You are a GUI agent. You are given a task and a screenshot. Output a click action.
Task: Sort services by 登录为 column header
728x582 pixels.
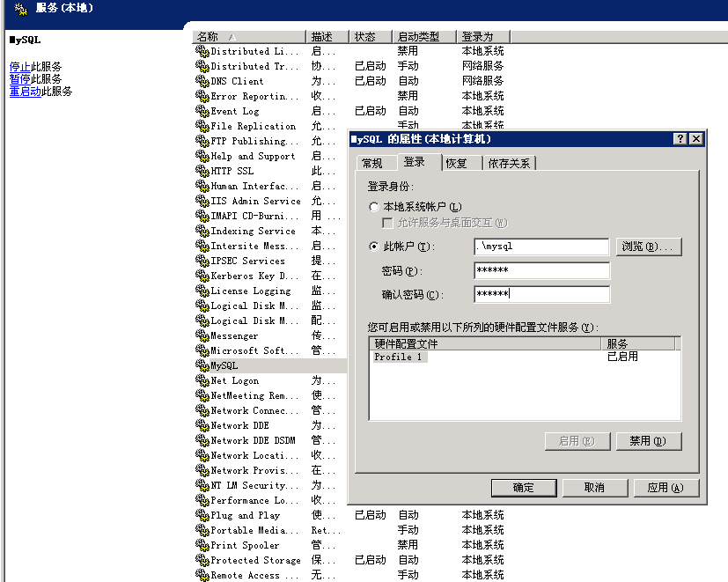(483, 37)
